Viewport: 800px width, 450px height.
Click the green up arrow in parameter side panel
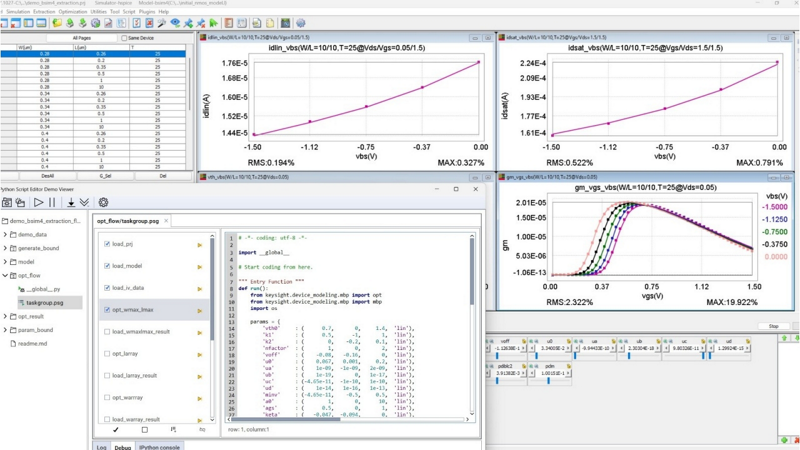tap(785, 338)
